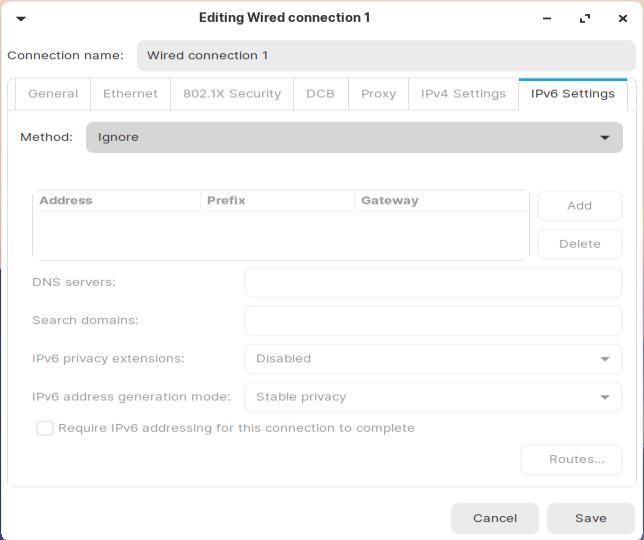
Task: Click the Connection name text field
Action: coord(385,56)
